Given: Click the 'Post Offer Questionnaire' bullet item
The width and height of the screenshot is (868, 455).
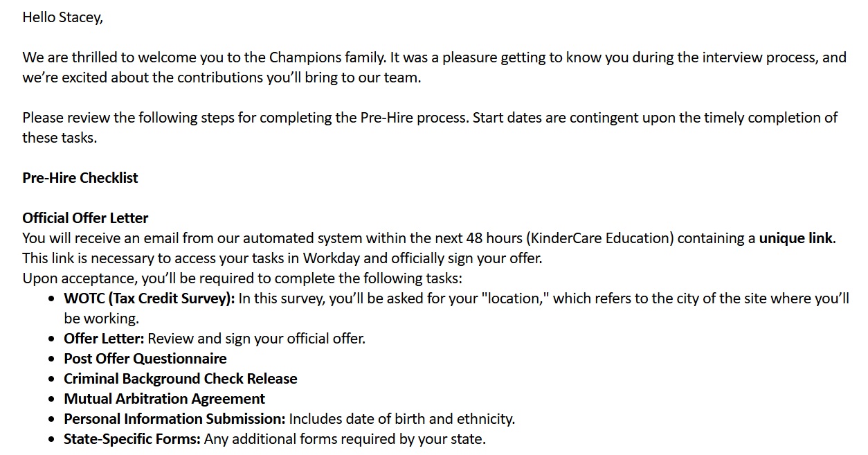Looking at the screenshot, I should point(145,359).
